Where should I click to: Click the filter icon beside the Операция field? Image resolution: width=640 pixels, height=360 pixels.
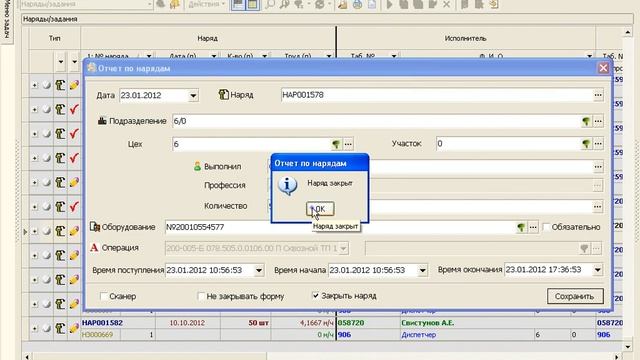pyautogui.click(x=584, y=248)
